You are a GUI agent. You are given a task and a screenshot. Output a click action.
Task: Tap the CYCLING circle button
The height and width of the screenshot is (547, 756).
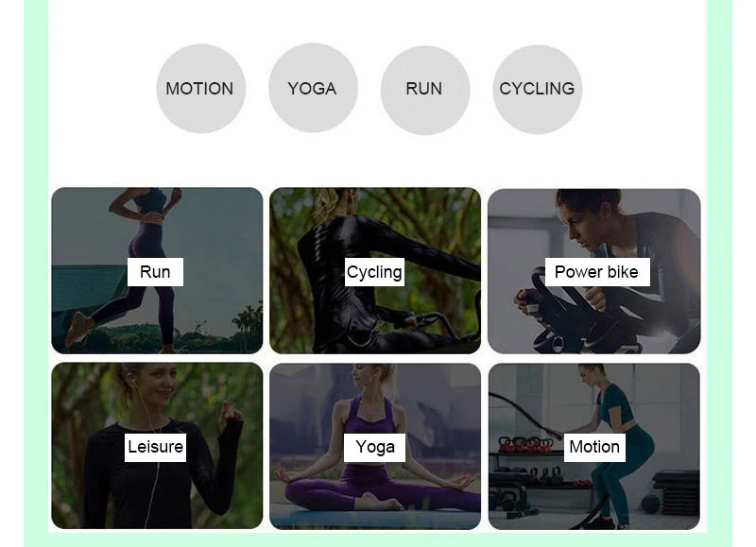click(x=537, y=89)
